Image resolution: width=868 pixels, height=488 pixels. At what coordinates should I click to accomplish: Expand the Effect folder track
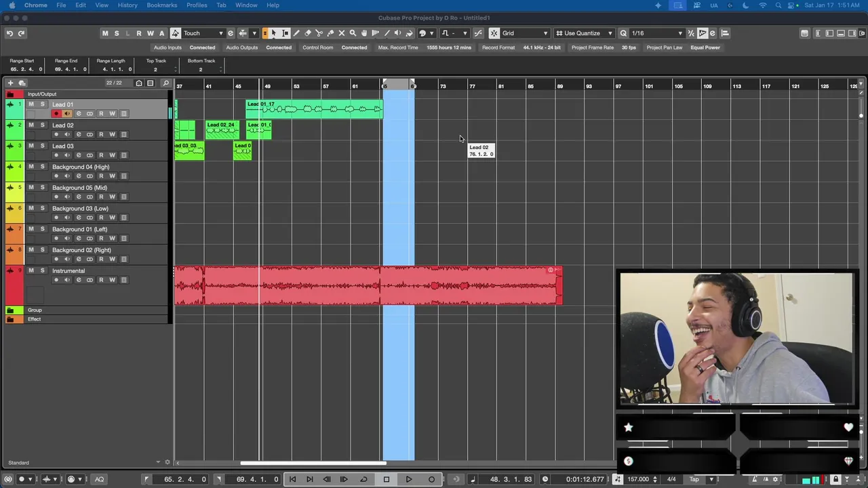(x=10, y=319)
